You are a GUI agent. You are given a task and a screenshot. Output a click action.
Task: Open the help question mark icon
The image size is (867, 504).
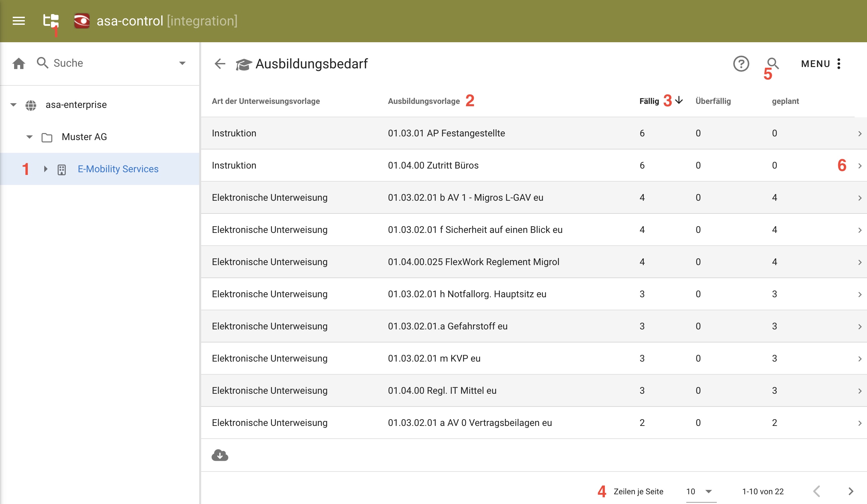point(741,64)
